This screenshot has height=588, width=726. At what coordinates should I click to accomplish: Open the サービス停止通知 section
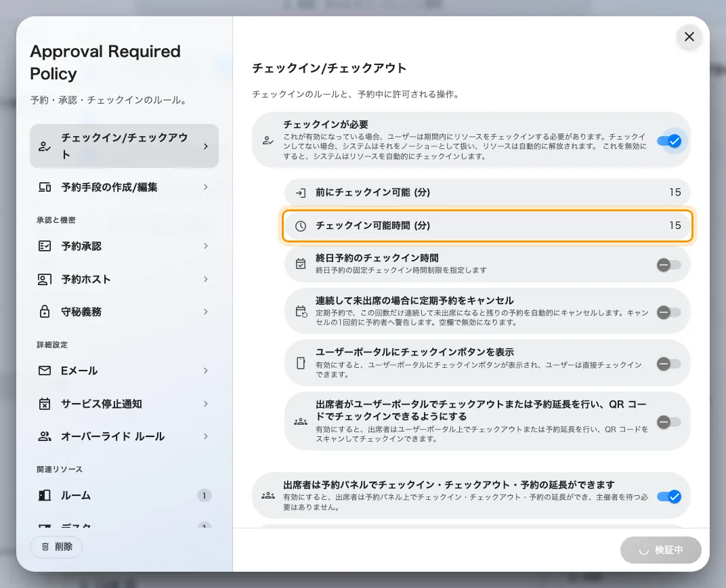(124, 404)
